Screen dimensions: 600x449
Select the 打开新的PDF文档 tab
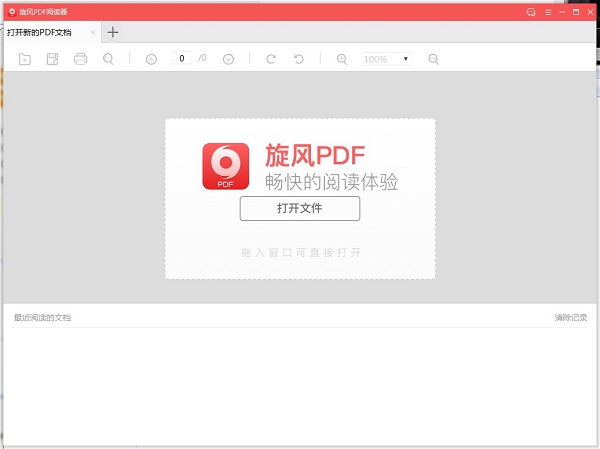[52, 32]
